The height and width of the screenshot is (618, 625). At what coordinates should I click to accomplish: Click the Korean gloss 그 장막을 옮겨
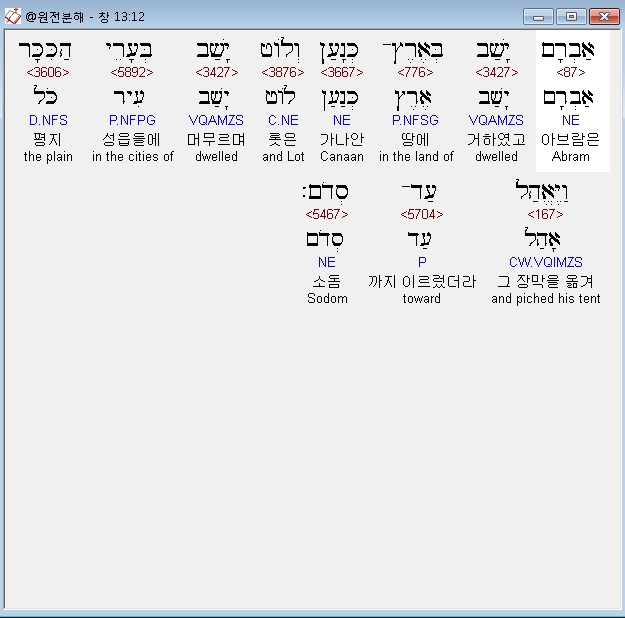click(x=545, y=281)
